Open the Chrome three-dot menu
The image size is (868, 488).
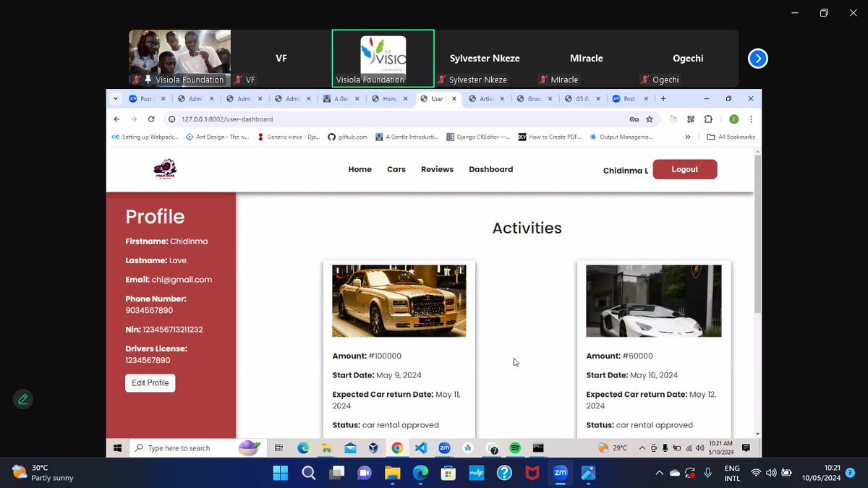[x=751, y=119]
